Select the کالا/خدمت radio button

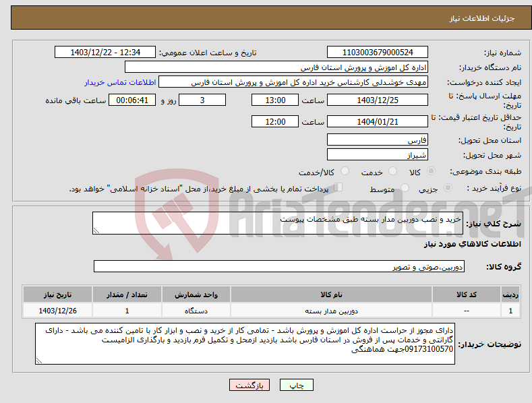[345, 171]
